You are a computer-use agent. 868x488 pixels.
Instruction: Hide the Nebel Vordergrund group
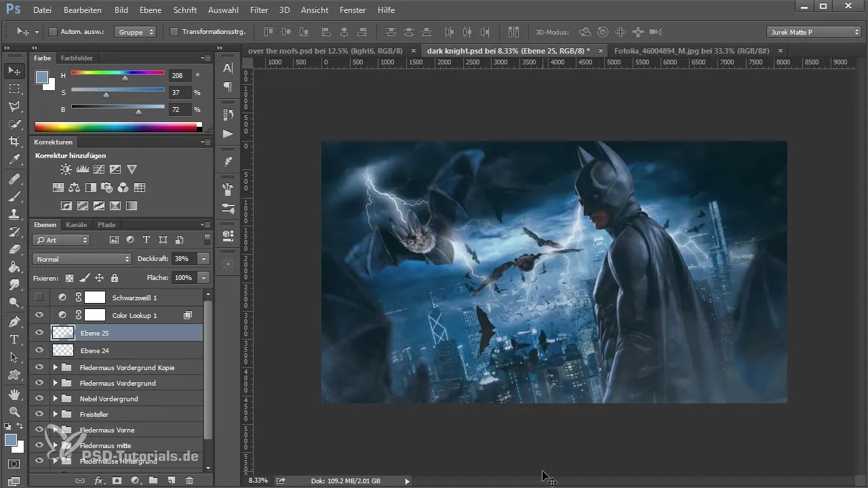click(x=39, y=399)
